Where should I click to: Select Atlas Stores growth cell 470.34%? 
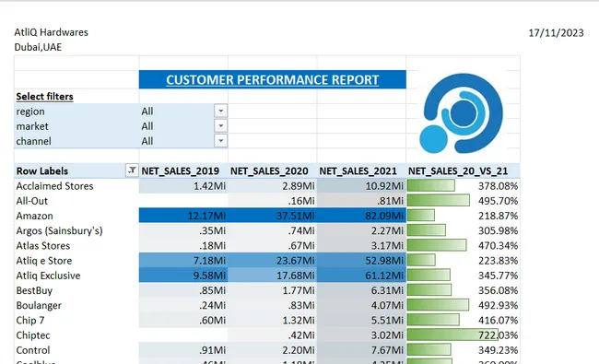[x=463, y=246]
